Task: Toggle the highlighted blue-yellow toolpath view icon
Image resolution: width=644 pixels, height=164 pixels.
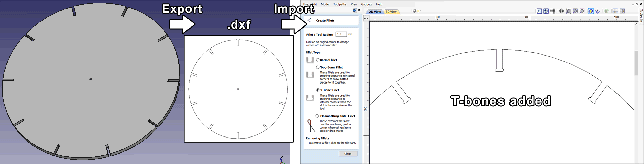Action: (x=591, y=11)
